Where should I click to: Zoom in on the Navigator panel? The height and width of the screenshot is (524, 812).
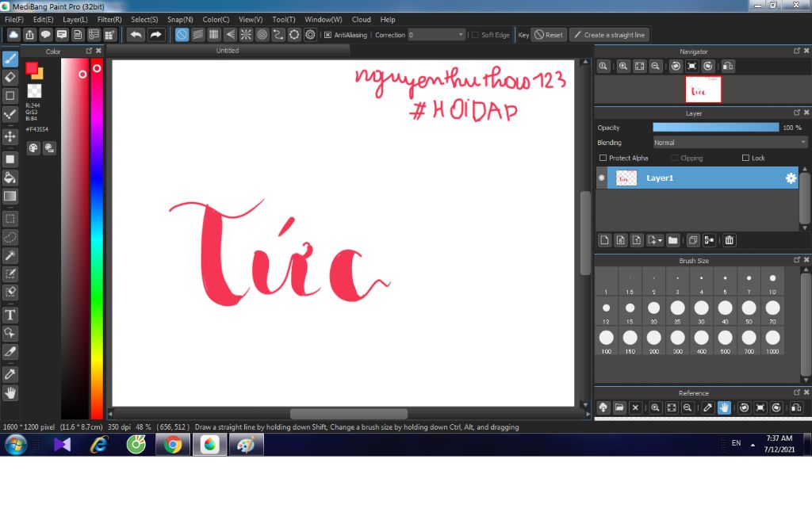pyautogui.click(x=623, y=67)
